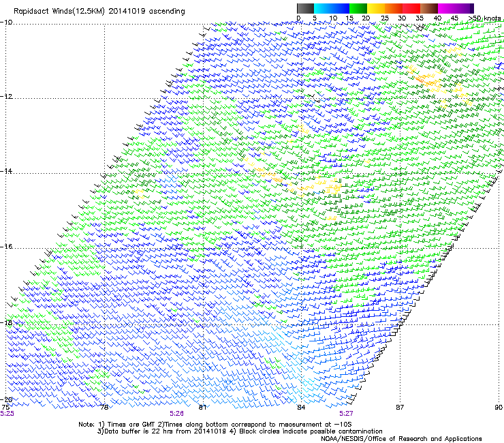Viewport: 504px width, 443px height.
Task: Click the green 15-20 knots color swatch
Action: 358,8
